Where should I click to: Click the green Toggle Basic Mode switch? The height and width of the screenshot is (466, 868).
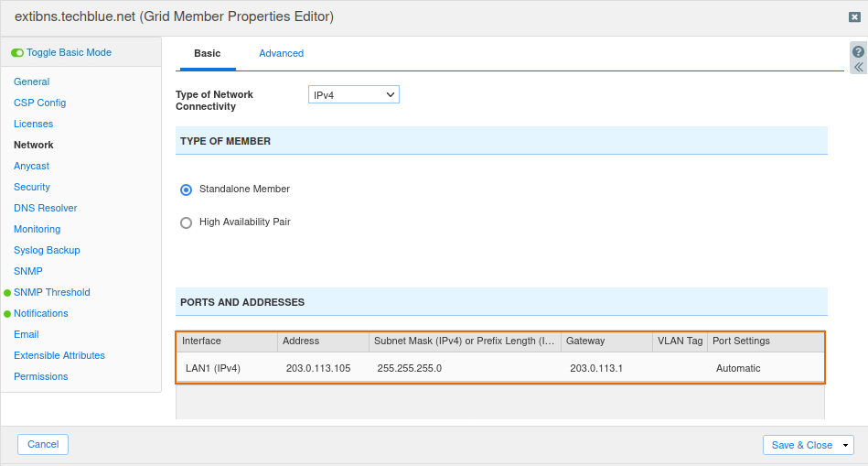point(17,52)
